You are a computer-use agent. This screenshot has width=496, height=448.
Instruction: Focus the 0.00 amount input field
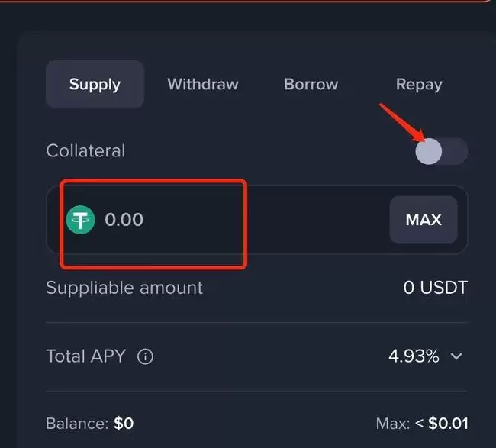229,220
